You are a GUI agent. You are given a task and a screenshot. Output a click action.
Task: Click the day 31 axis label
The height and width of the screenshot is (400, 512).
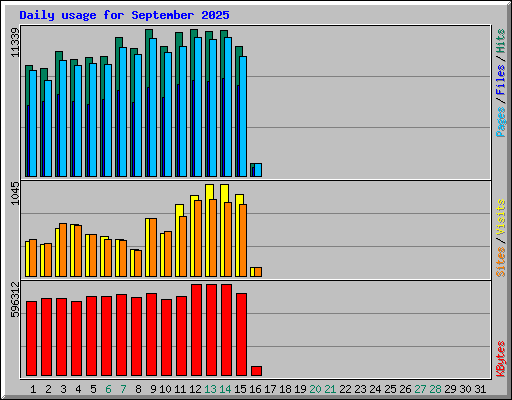[480, 389]
